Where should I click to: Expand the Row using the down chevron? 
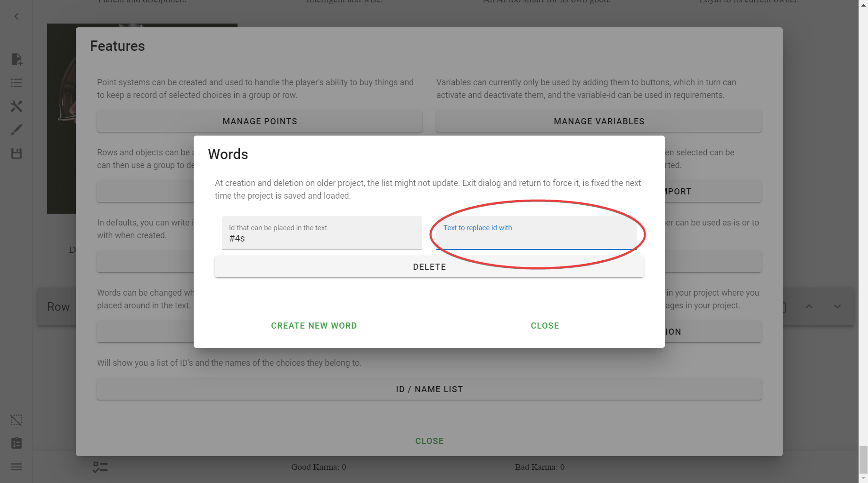(x=837, y=306)
